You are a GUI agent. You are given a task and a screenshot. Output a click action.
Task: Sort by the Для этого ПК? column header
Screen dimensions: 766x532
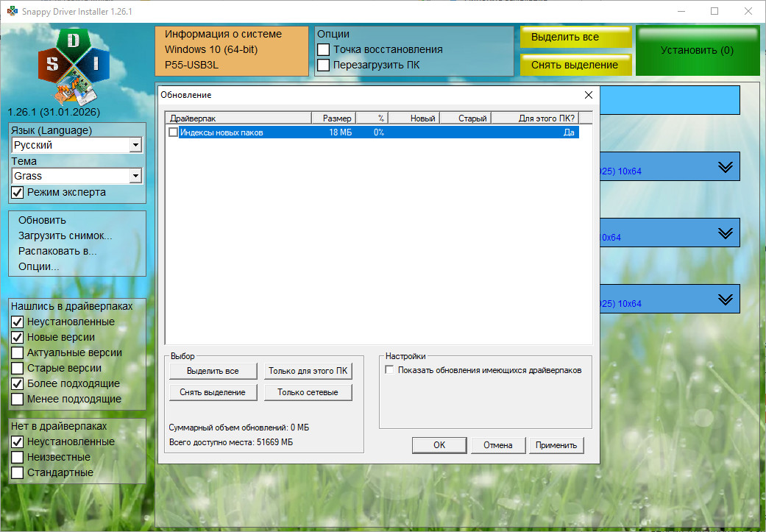coord(536,118)
